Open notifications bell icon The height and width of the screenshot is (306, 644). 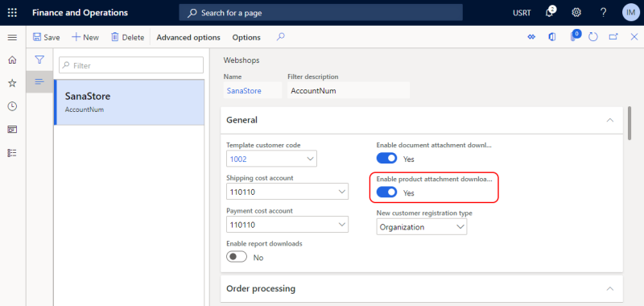[x=550, y=13]
